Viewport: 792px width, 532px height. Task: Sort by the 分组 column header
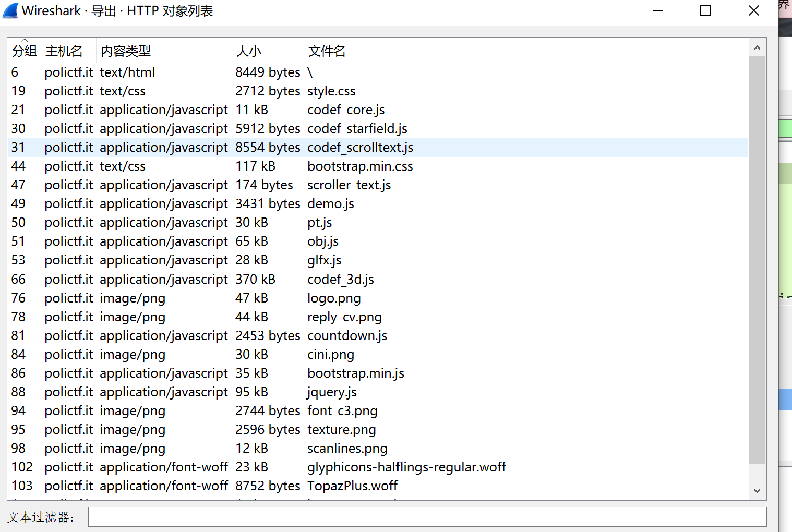pos(25,51)
